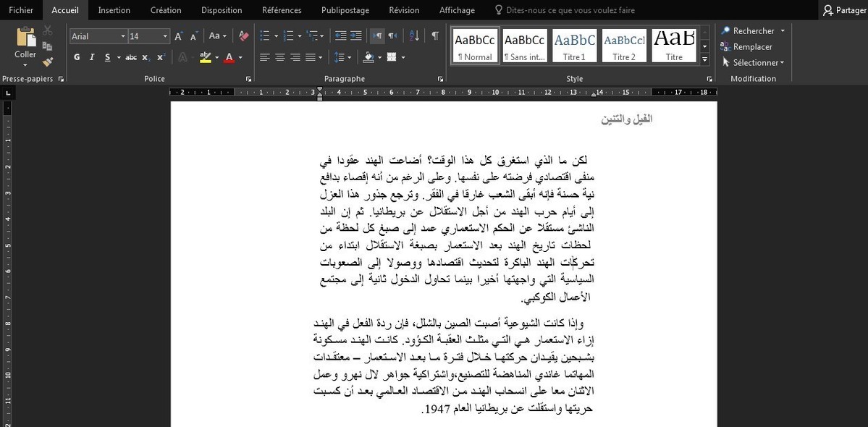This screenshot has width=868, height=427.
Task: Toggle show paragraph marks ¶
Action: [x=435, y=36]
